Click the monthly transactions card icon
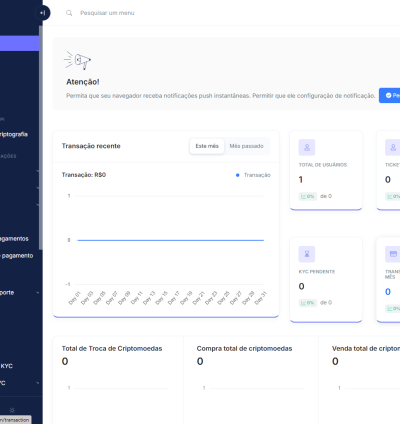 pyautogui.click(x=393, y=254)
